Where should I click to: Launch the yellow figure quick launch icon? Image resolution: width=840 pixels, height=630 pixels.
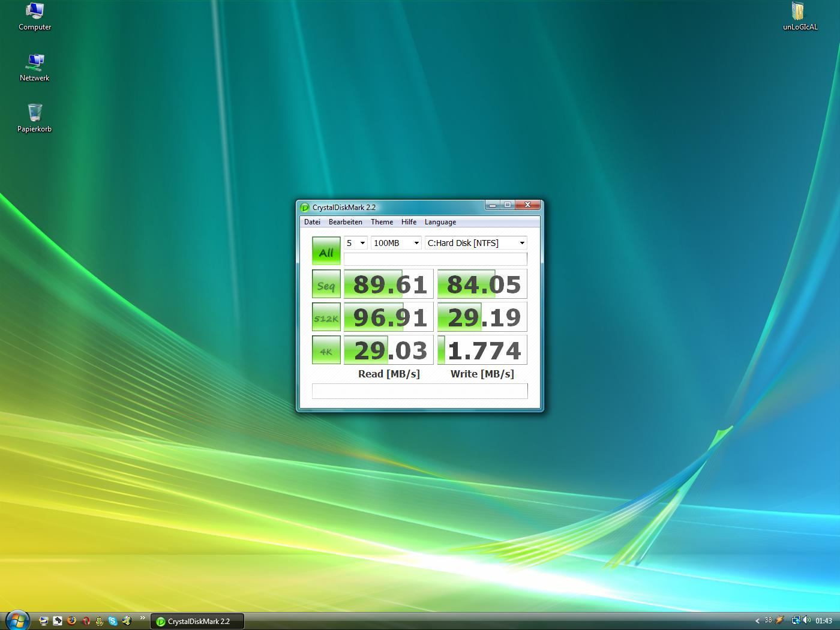99,621
